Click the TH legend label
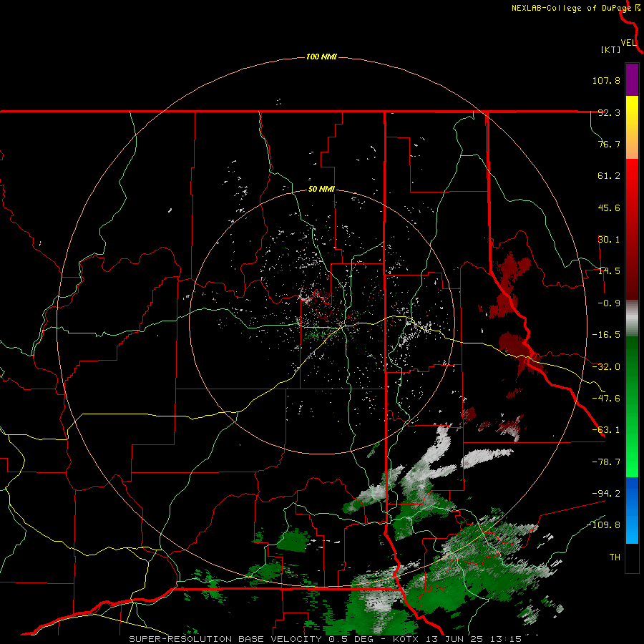Screen dimensions: 644x644 615,557
